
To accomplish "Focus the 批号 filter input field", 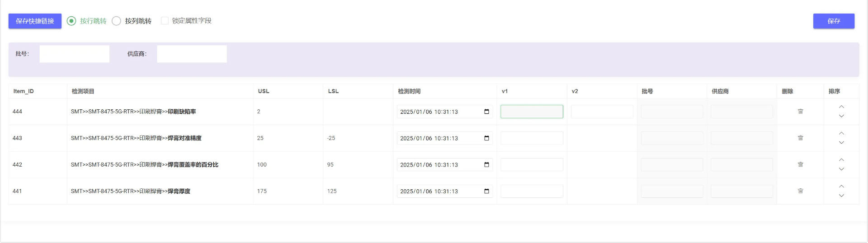I will point(75,54).
